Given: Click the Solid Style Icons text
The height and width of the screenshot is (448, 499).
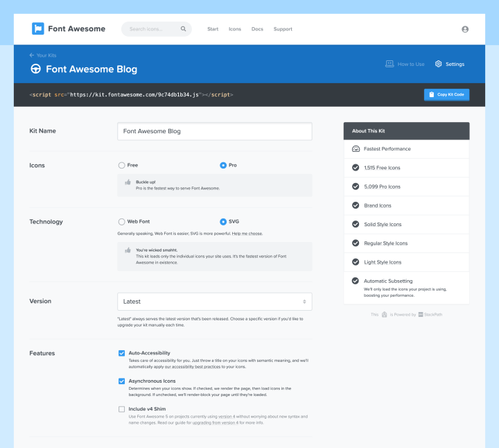Looking at the screenshot, I should [383, 225].
